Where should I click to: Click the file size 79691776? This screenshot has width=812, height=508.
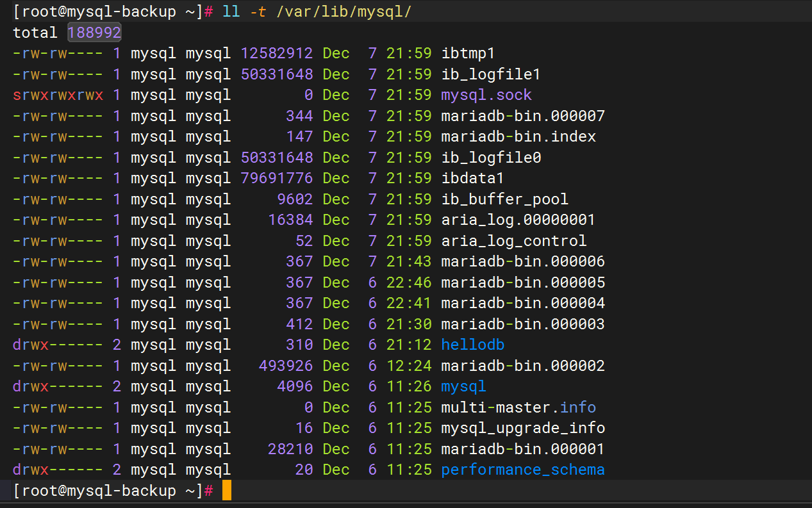click(277, 179)
